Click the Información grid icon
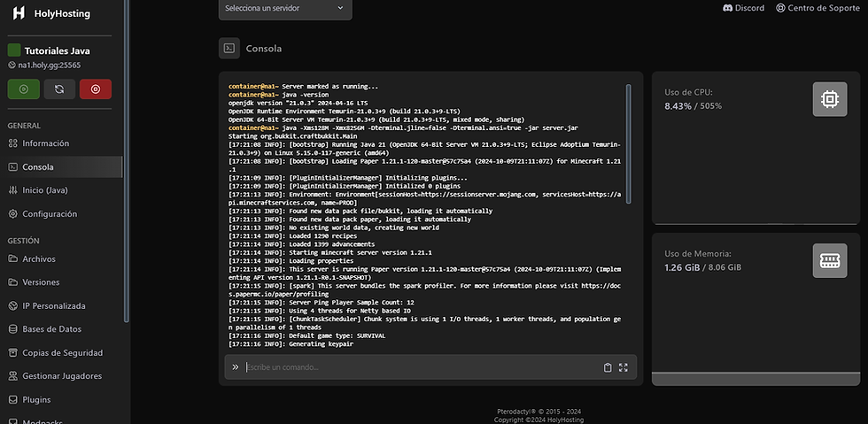 12,143
